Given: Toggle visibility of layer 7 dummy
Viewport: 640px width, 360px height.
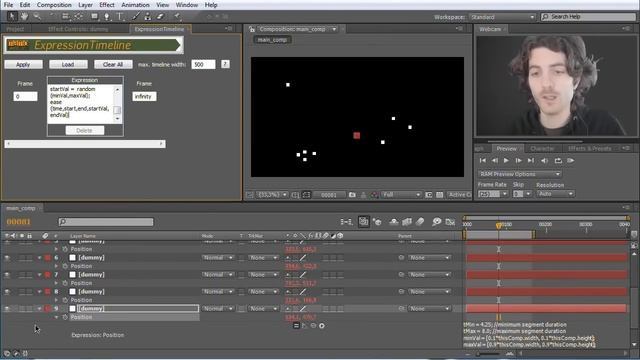Looking at the screenshot, I should click(7, 275).
